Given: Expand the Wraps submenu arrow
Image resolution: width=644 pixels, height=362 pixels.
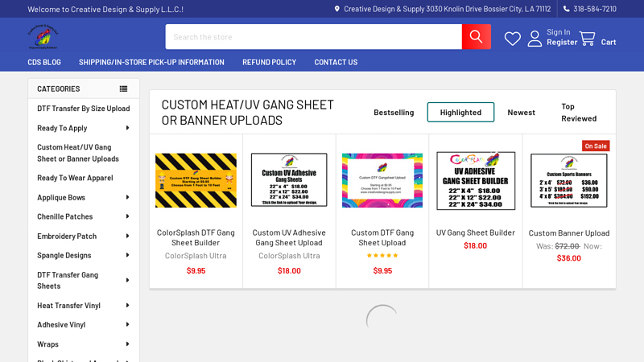Looking at the screenshot, I should coord(127,344).
